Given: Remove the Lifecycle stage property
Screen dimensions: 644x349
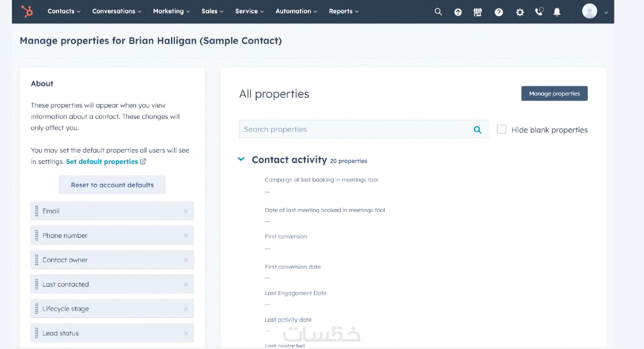Looking at the screenshot, I should point(186,309).
